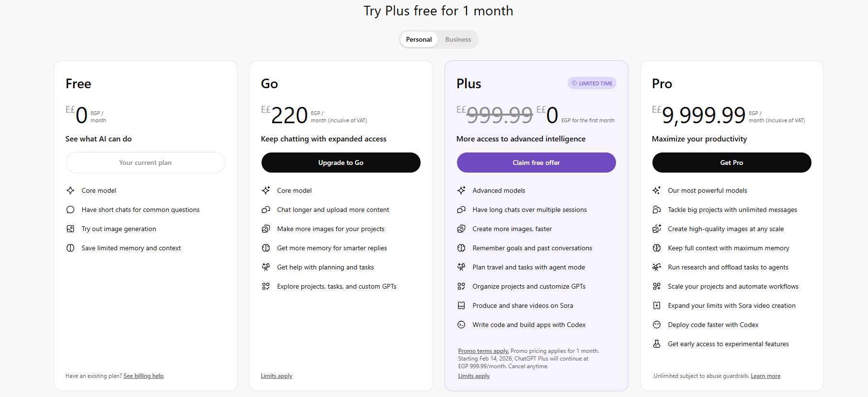Select the Personal plans tab

[x=419, y=39]
